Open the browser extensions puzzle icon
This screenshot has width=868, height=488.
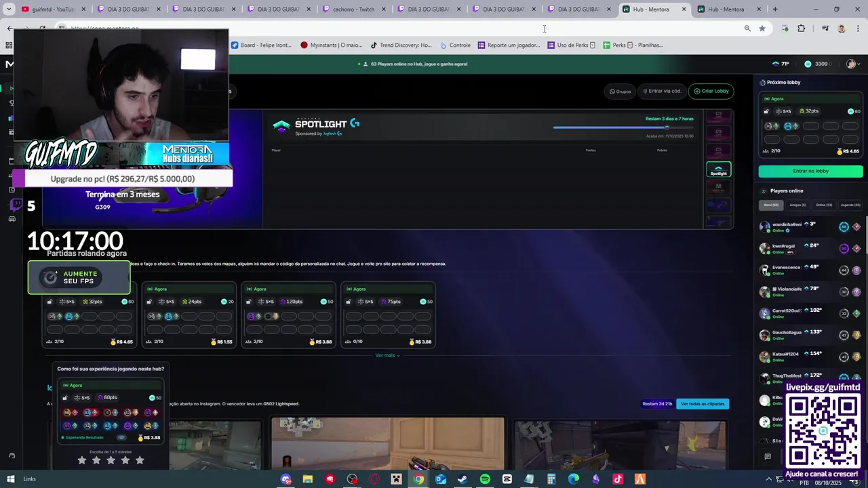(x=802, y=28)
